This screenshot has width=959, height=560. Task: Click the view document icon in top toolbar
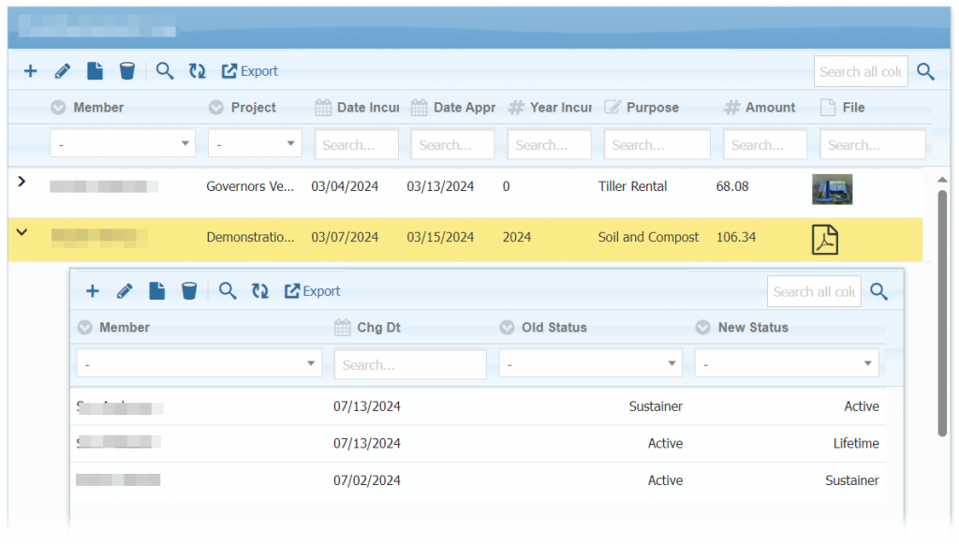[95, 71]
